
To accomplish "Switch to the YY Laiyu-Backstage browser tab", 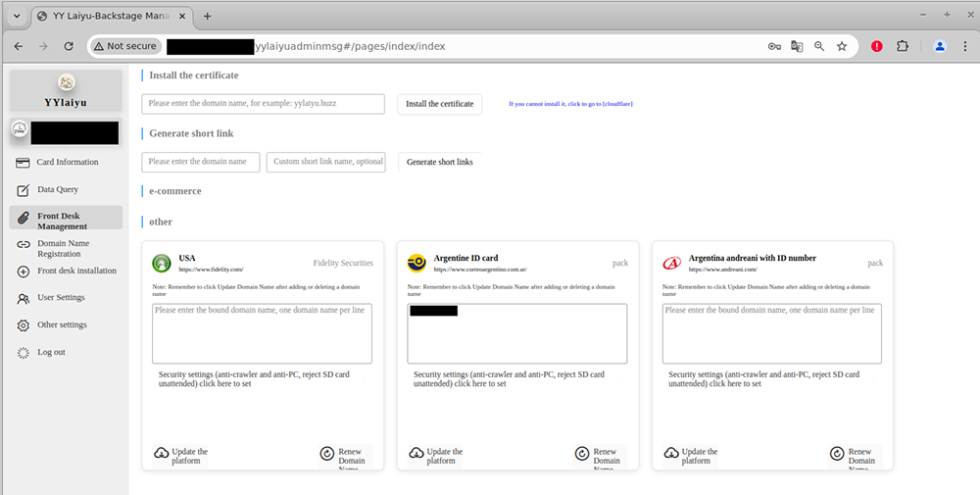I will [x=108, y=16].
